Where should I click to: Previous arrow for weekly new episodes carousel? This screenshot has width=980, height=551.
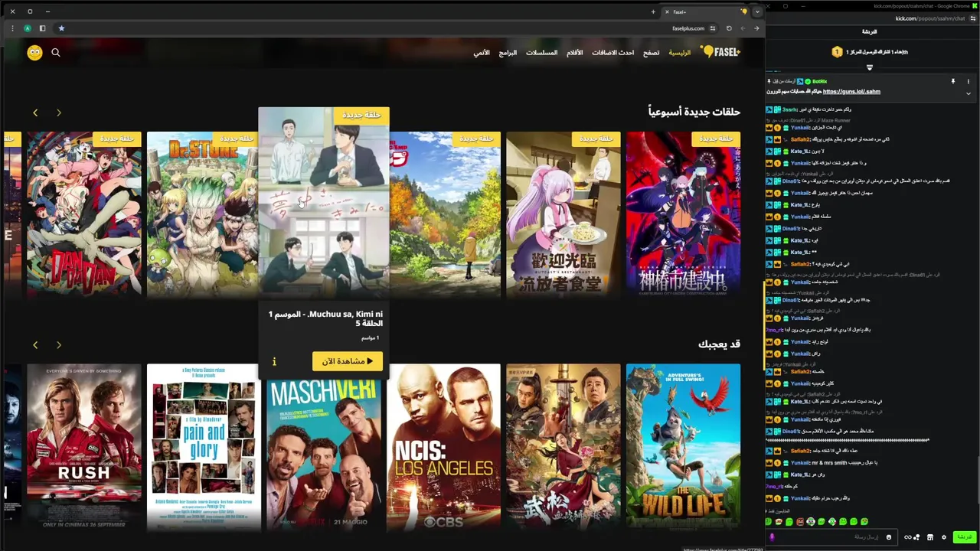pos(59,112)
